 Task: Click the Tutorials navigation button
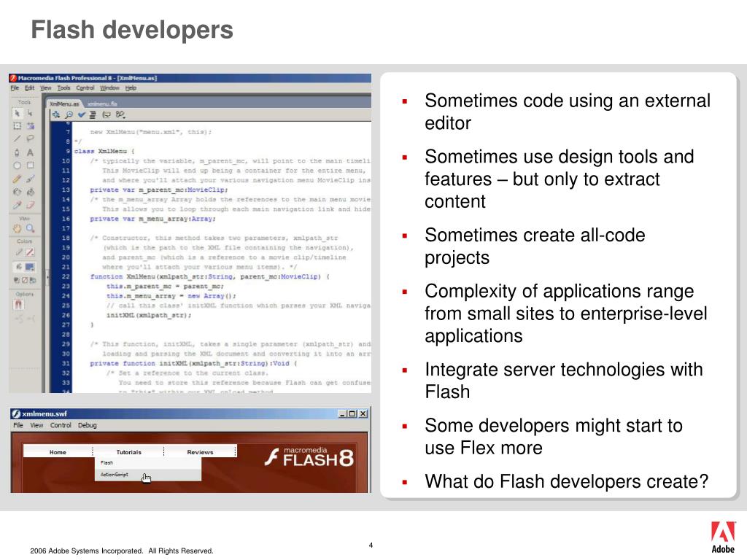pyautogui.click(x=128, y=452)
